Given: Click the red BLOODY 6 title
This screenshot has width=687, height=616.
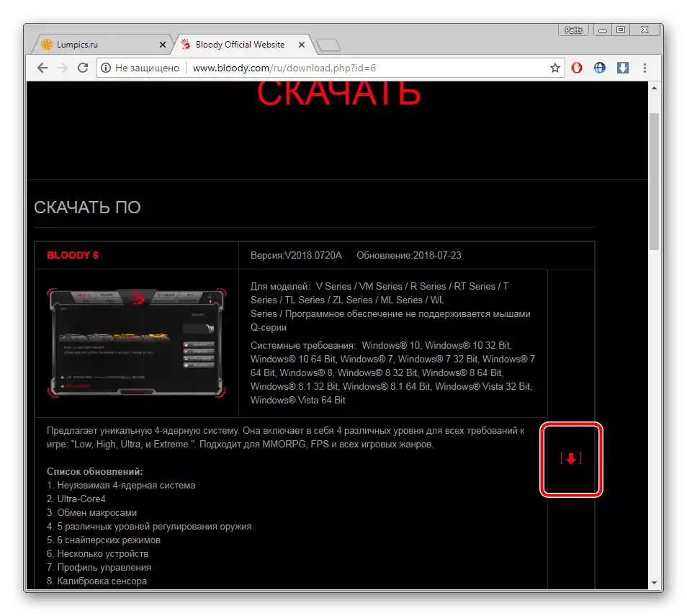Looking at the screenshot, I should click(73, 255).
